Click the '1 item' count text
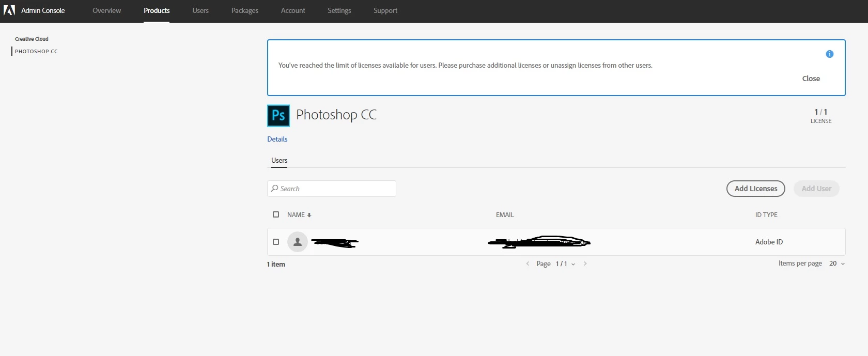The height and width of the screenshot is (356, 868). pos(276,265)
